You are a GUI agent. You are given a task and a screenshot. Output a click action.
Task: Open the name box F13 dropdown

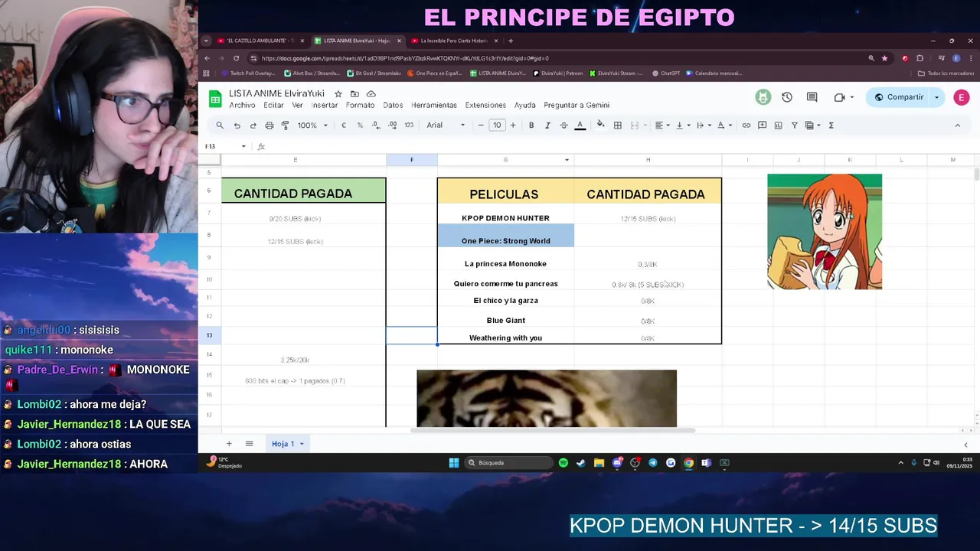243,146
